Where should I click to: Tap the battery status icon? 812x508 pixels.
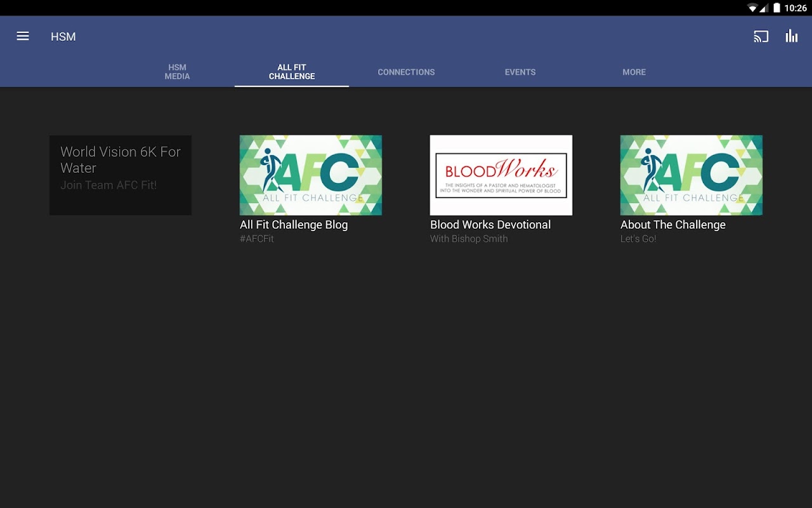tap(777, 8)
